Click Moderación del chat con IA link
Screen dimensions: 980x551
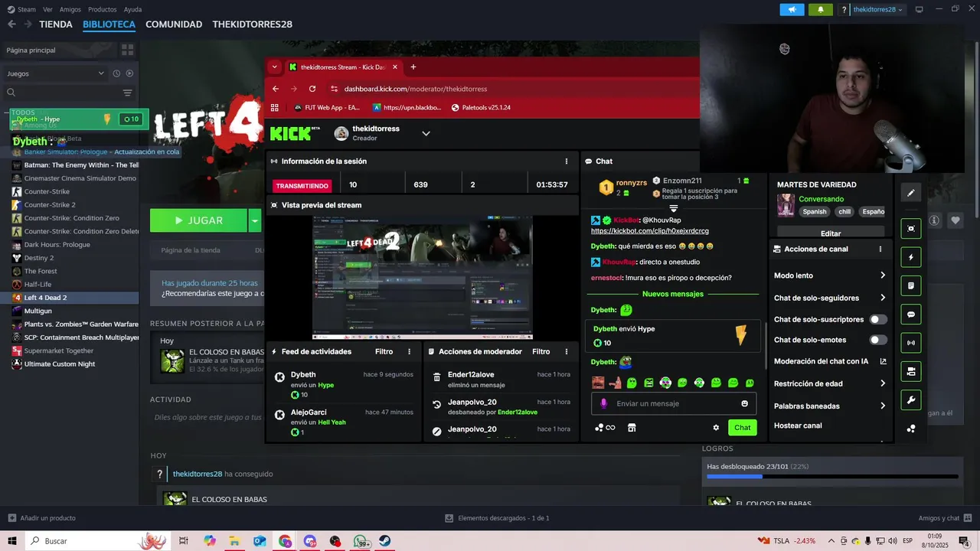coord(830,361)
